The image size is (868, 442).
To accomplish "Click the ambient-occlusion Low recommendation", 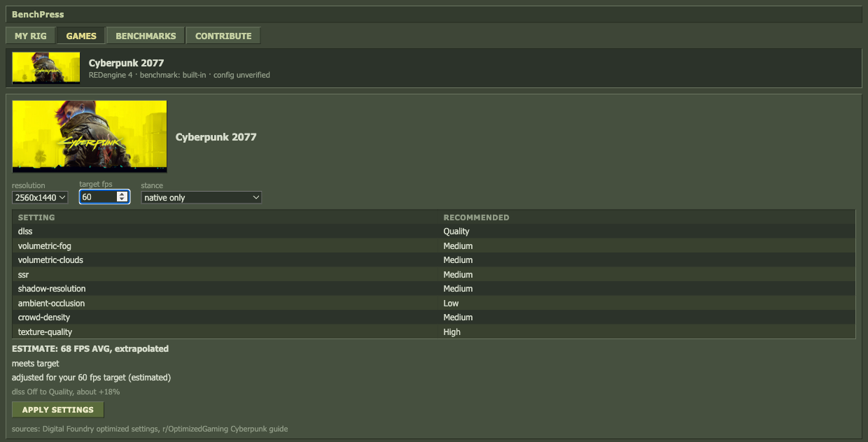I will [451, 304].
